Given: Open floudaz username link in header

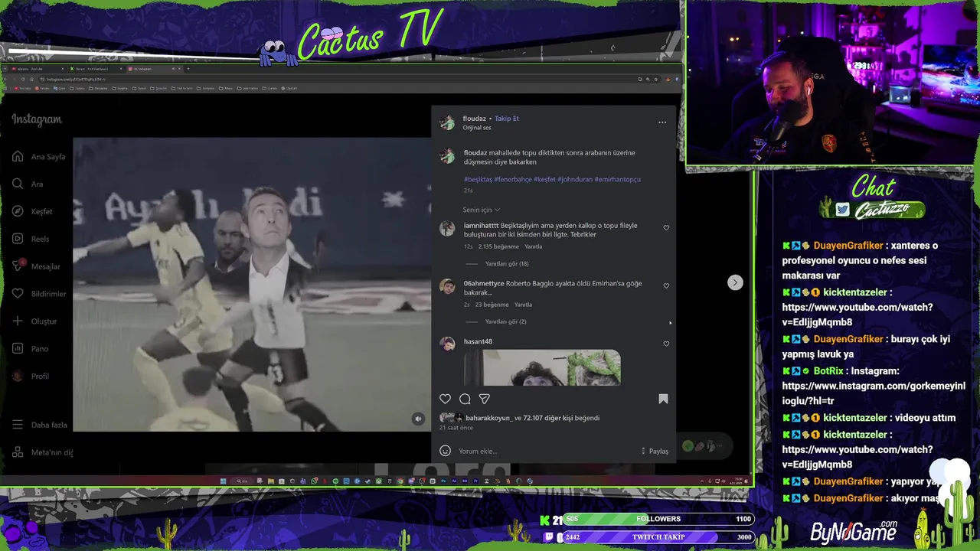Looking at the screenshot, I should pos(475,119).
